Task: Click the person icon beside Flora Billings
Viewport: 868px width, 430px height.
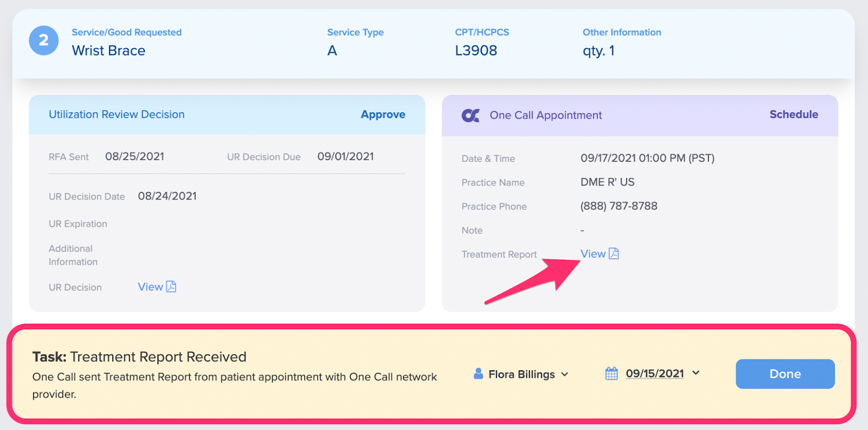Action: [478, 374]
